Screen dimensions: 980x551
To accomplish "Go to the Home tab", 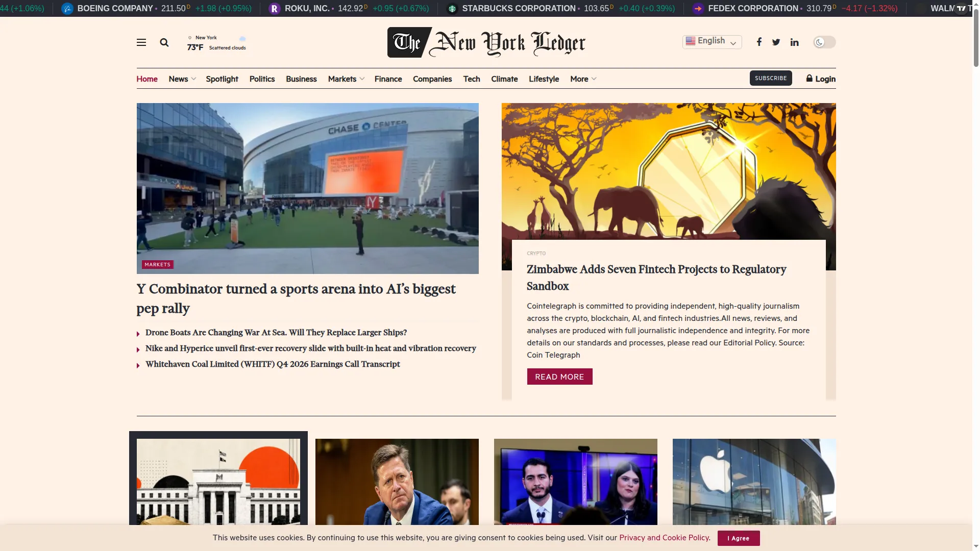I will (147, 79).
